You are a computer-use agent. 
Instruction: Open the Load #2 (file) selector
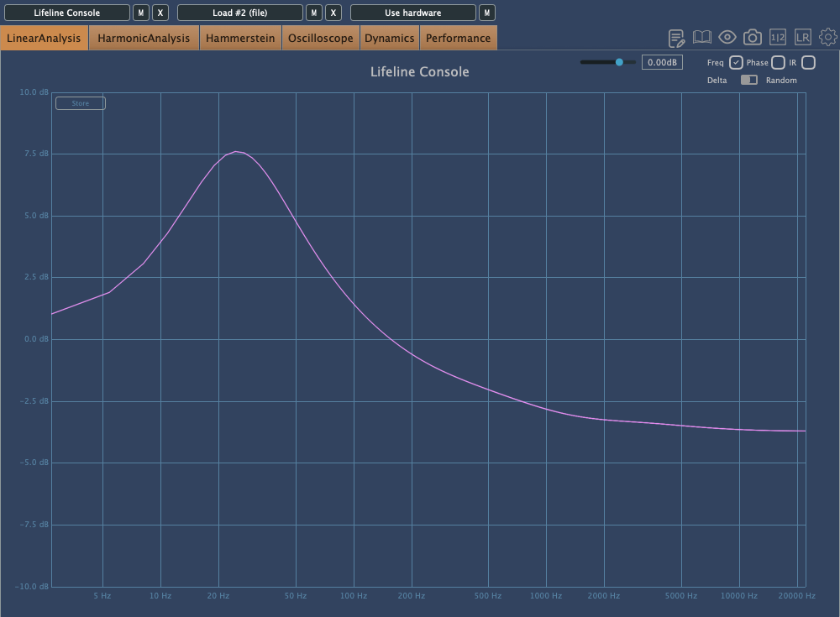240,13
